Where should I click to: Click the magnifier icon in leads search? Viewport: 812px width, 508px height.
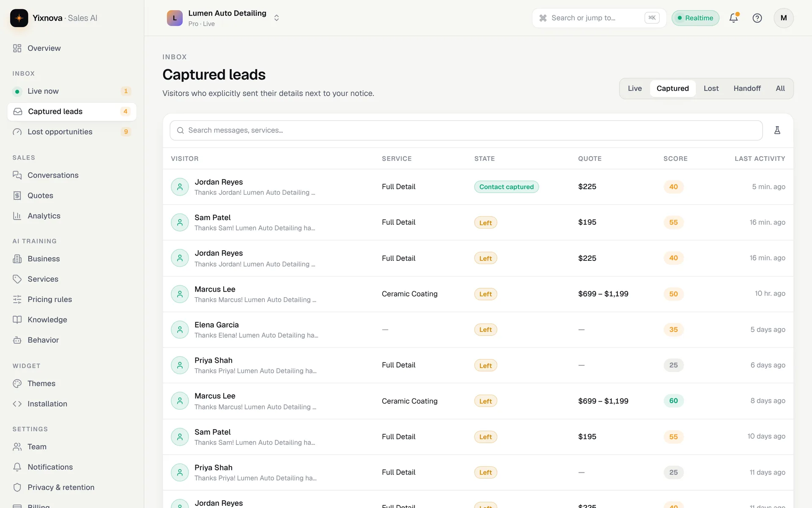pos(180,130)
